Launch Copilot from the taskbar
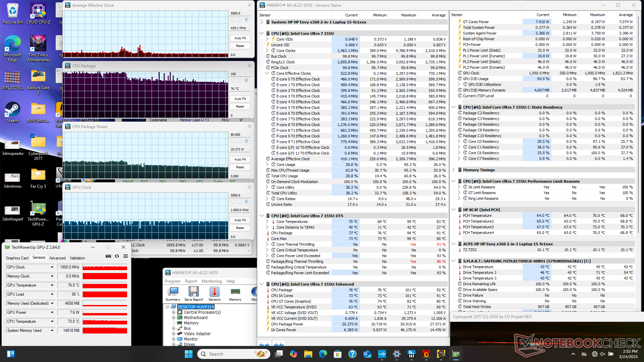 pos(293,354)
